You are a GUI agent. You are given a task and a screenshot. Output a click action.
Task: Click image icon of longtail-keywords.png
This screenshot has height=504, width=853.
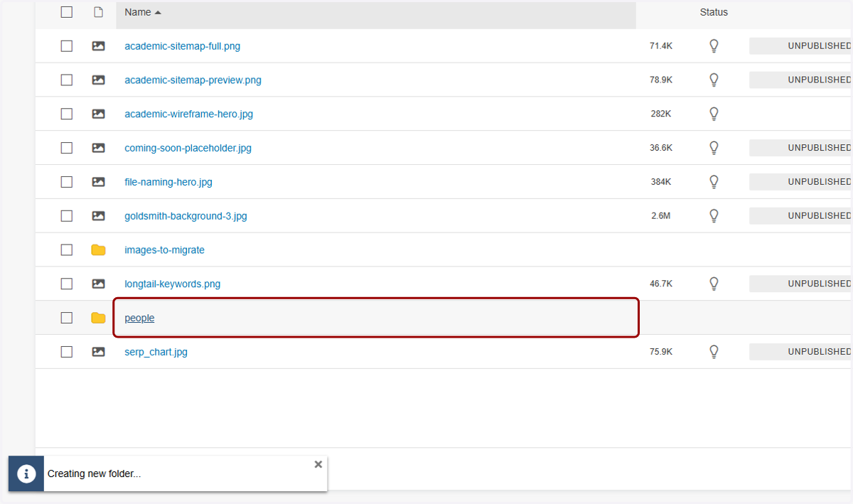[98, 284]
